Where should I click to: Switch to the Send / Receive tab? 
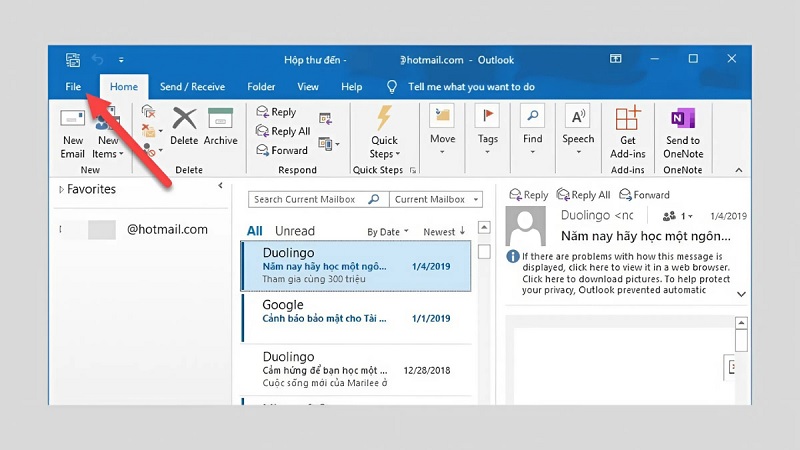(192, 87)
